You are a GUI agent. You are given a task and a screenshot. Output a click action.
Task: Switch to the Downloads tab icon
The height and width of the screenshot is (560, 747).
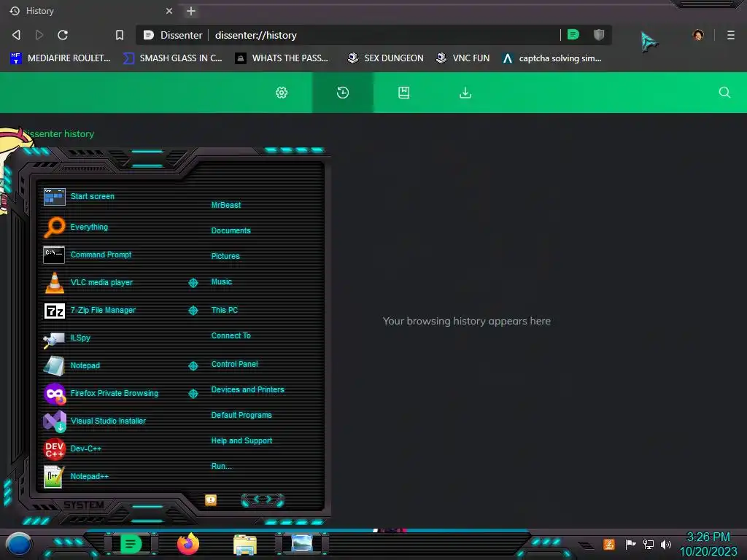pos(465,93)
